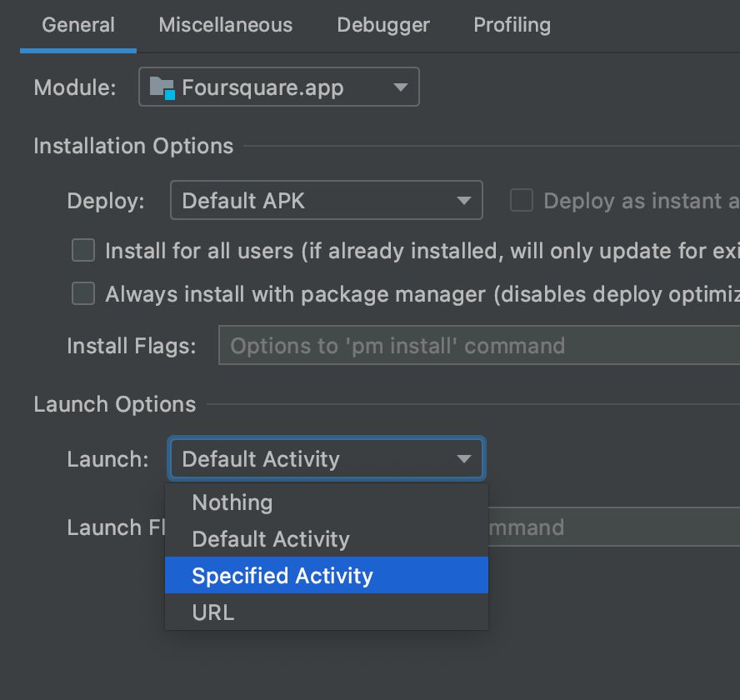Check Deploy as instant app option
This screenshot has height=700, width=740.
point(522,200)
